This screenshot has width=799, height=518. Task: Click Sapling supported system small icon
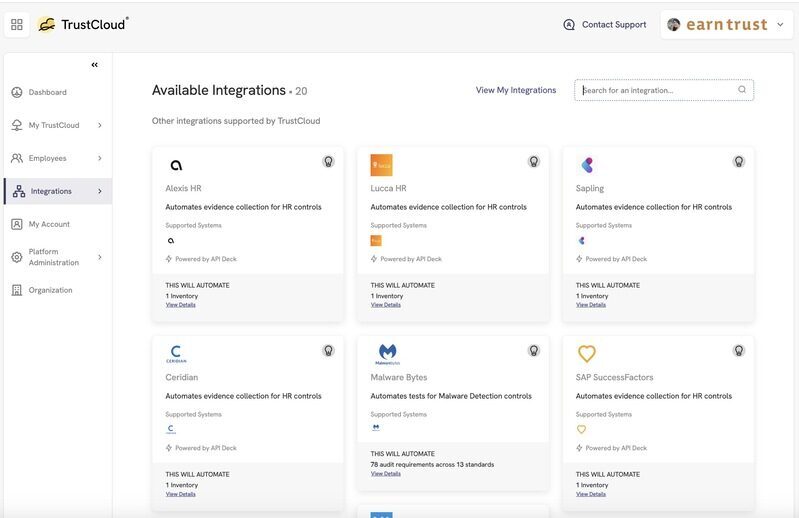[x=581, y=240]
